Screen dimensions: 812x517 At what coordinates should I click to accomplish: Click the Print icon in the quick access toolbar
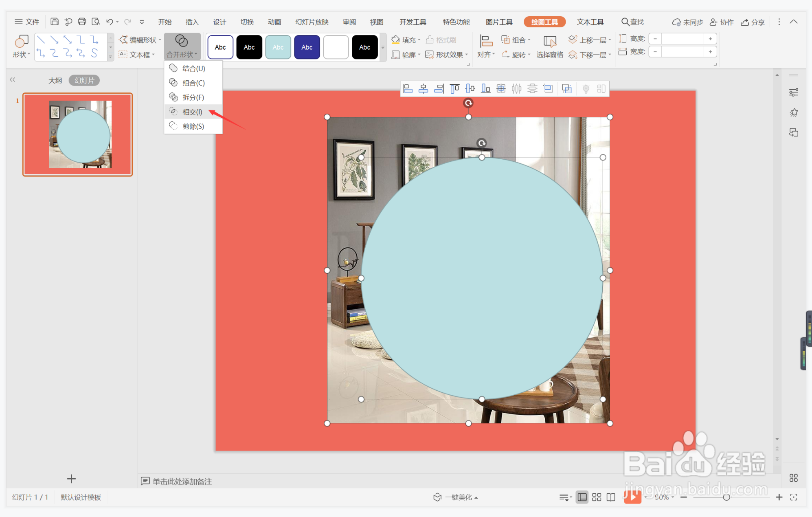(x=82, y=22)
